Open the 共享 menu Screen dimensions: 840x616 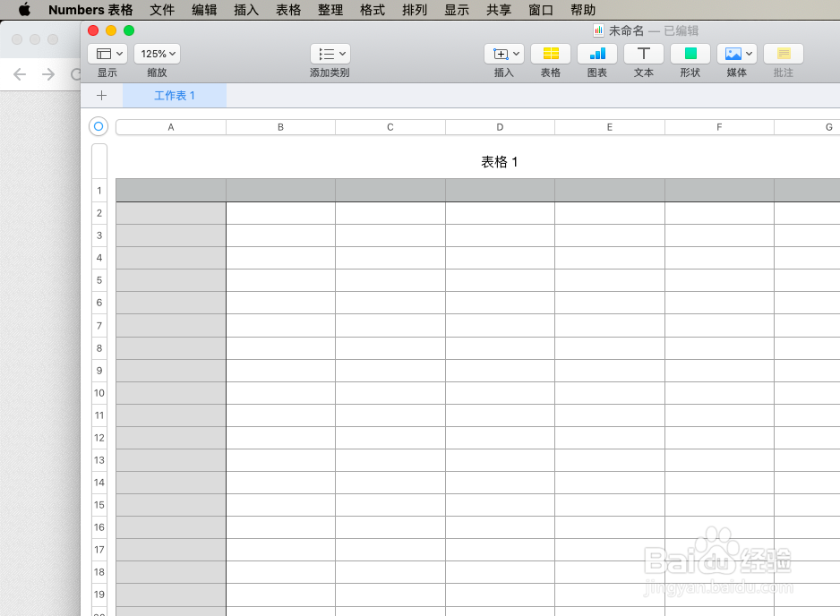click(x=499, y=10)
